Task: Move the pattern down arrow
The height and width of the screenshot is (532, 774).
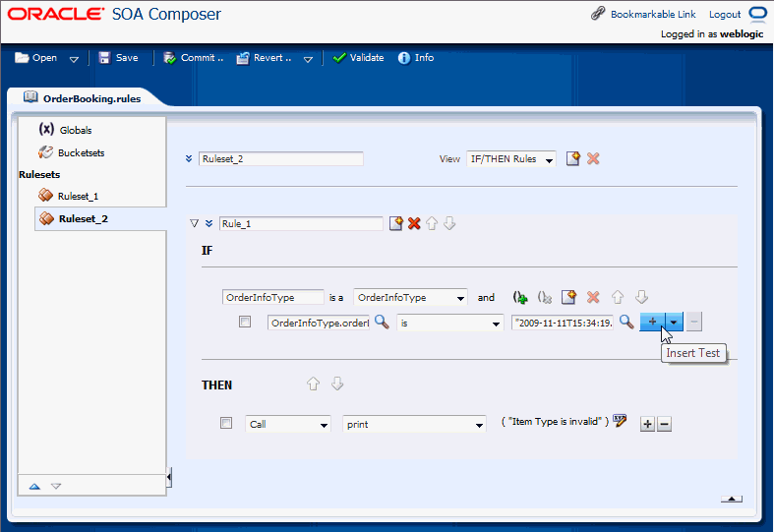Action: coord(641,297)
